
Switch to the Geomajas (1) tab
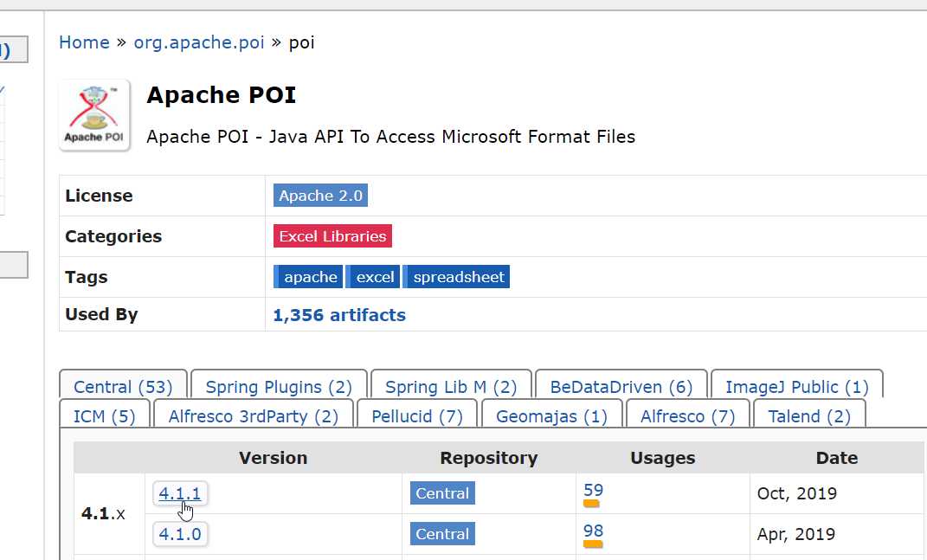pyautogui.click(x=551, y=416)
